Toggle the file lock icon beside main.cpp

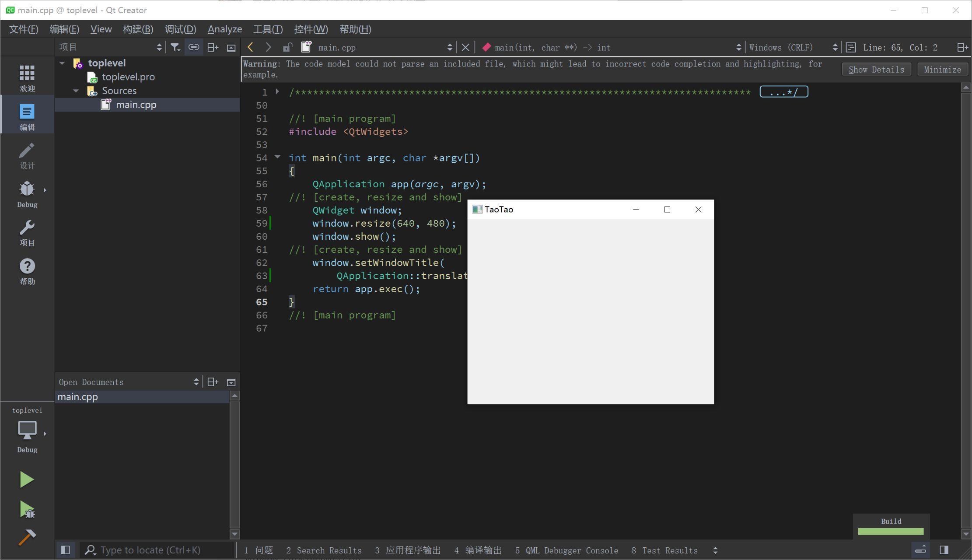287,47
